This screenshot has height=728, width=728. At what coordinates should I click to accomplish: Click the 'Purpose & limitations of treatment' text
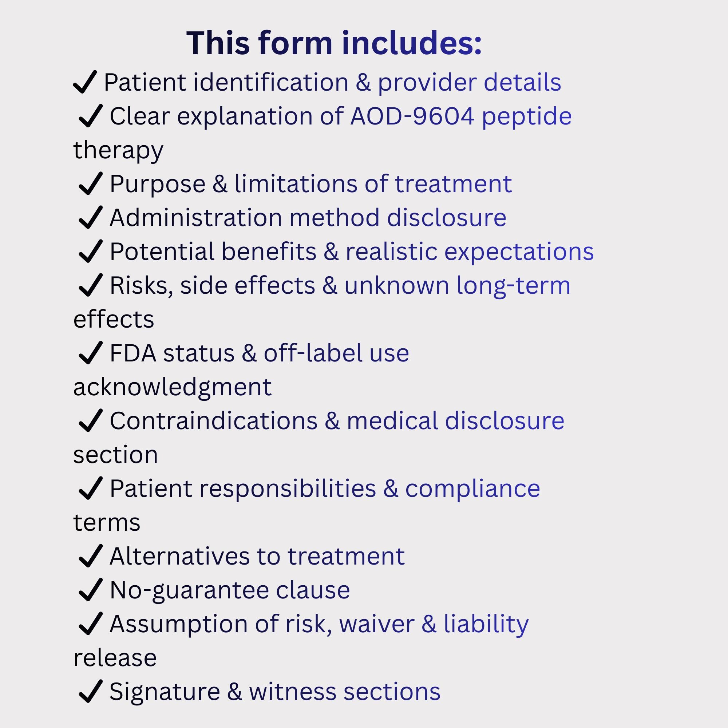311,185
